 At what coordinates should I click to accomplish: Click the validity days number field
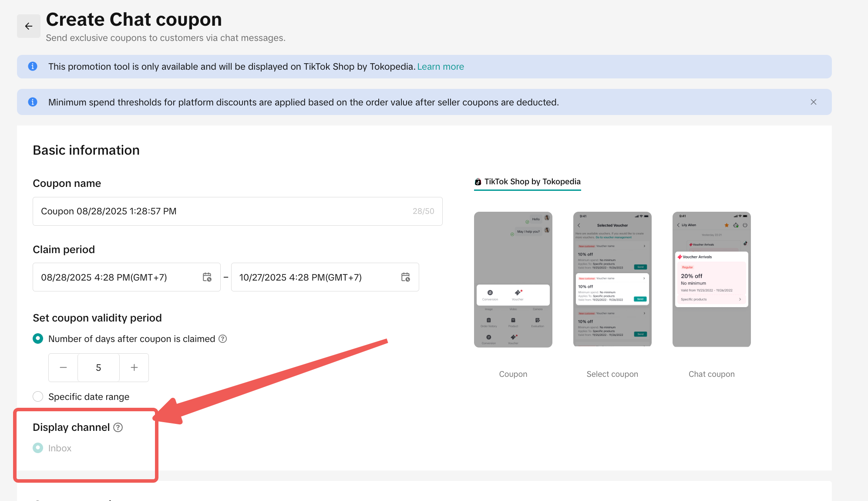[x=98, y=368]
